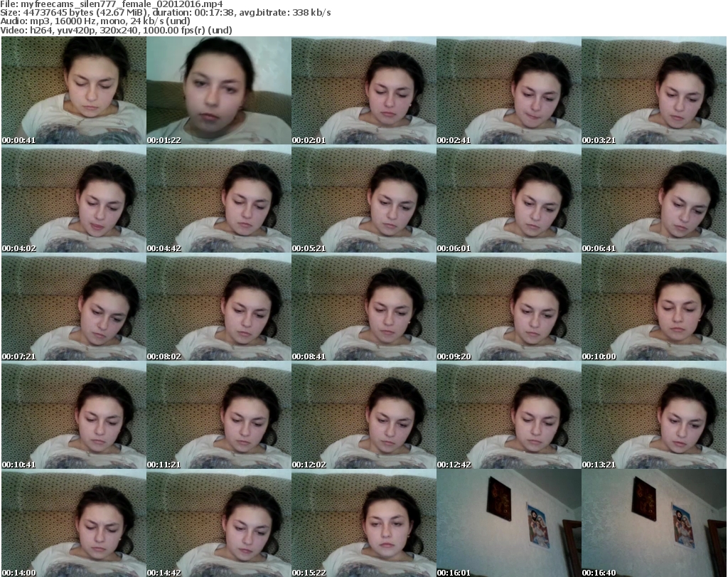
Task: Pick the frame marked 00:02:41
Action: [x=508, y=90]
